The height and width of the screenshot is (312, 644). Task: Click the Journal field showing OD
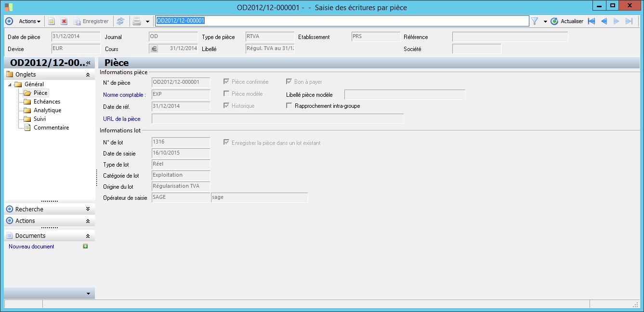pyautogui.click(x=173, y=37)
